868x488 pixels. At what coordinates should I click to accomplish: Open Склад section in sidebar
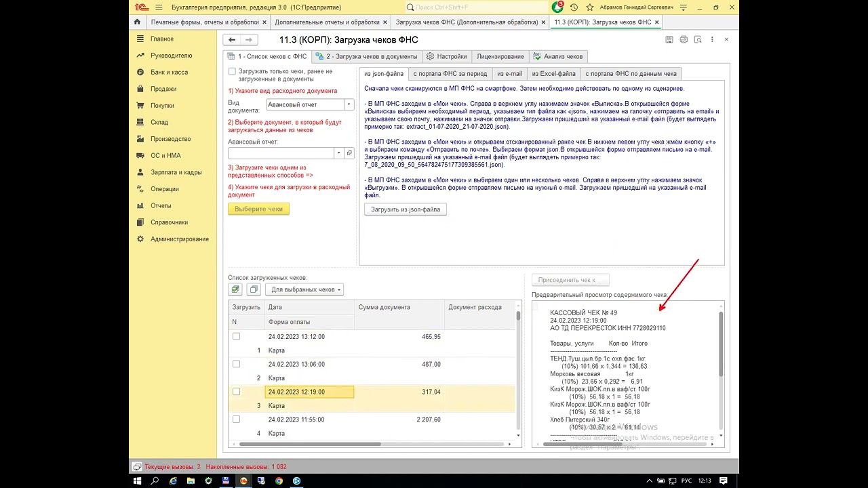pyautogui.click(x=159, y=122)
